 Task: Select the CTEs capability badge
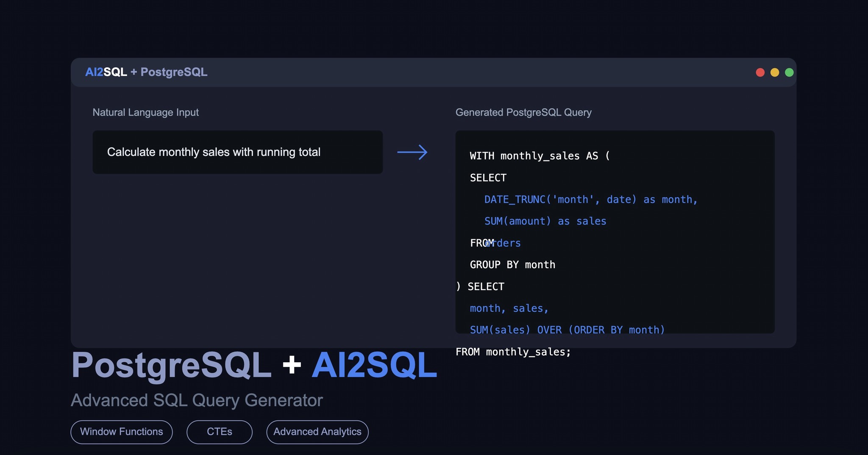[219, 432]
